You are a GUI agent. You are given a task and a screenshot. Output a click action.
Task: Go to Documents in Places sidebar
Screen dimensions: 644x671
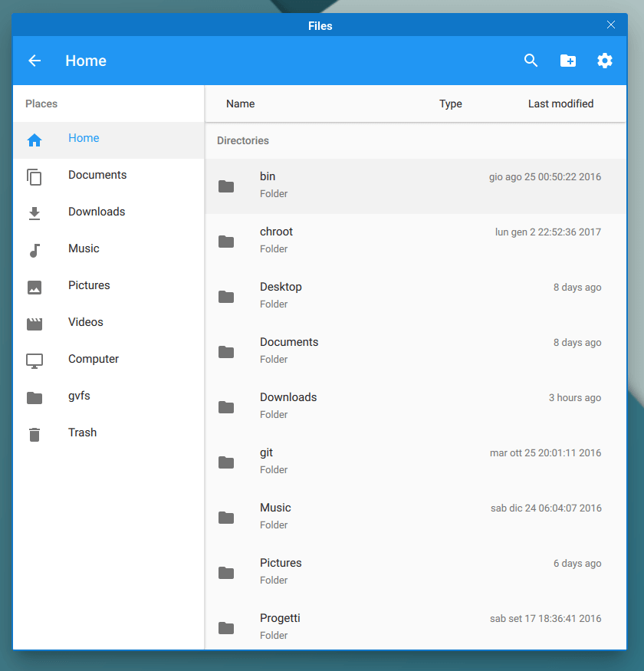[97, 176]
